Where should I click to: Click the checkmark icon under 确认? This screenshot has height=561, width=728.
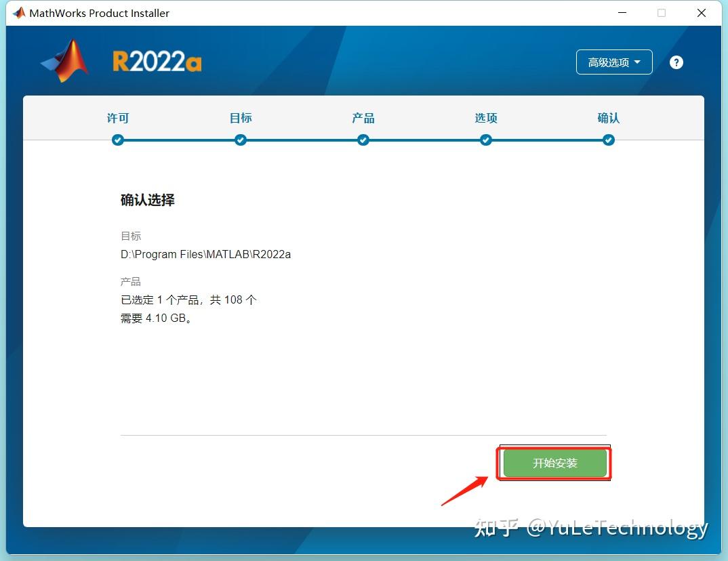[x=608, y=140]
